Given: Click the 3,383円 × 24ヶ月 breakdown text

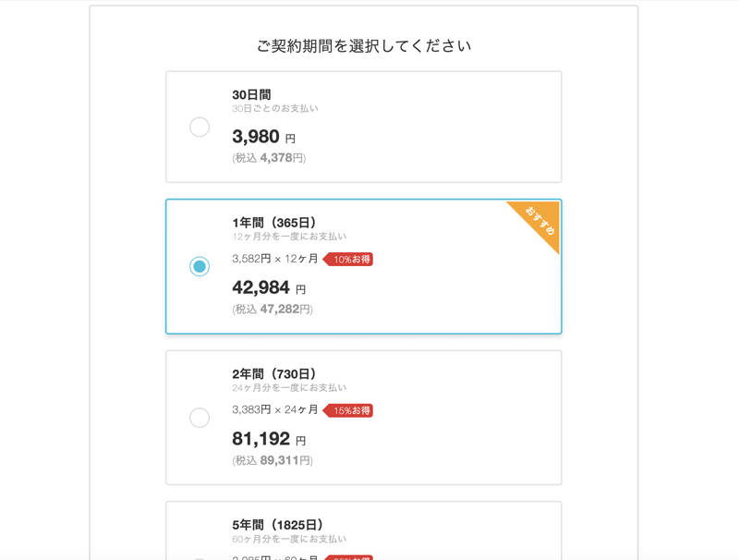Looking at the screenshot, I should [275, 409].
